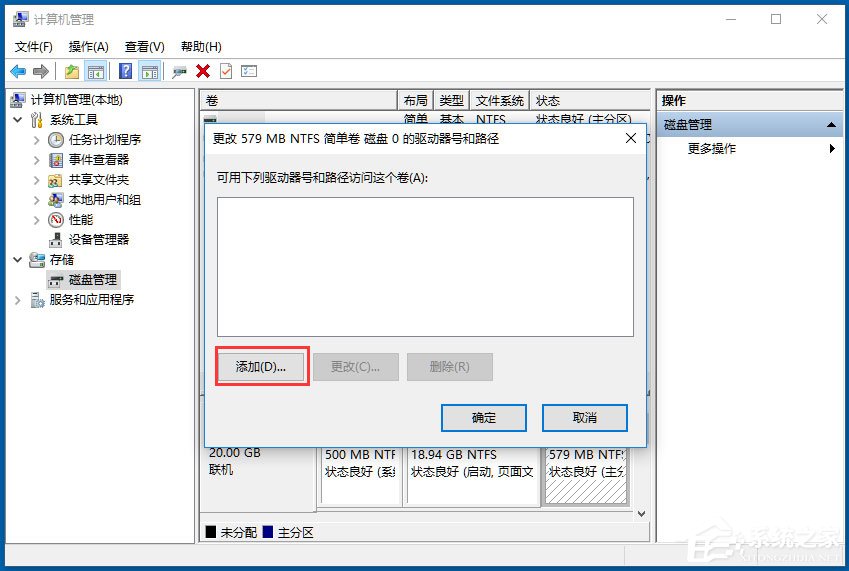Open the 文件(F) menu
This screenshot has width=849, height=571.
(34, 47)
